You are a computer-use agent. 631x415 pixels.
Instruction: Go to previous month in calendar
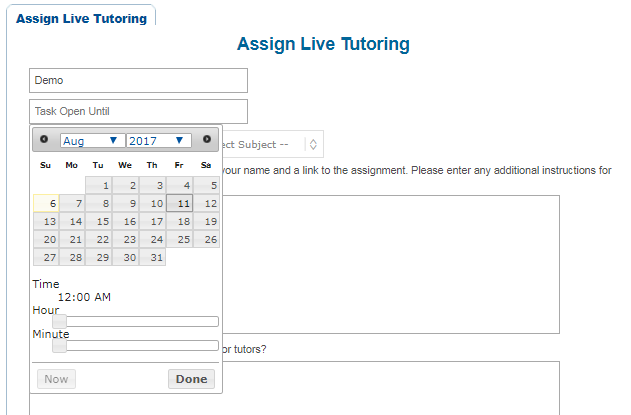click(44, 140)
